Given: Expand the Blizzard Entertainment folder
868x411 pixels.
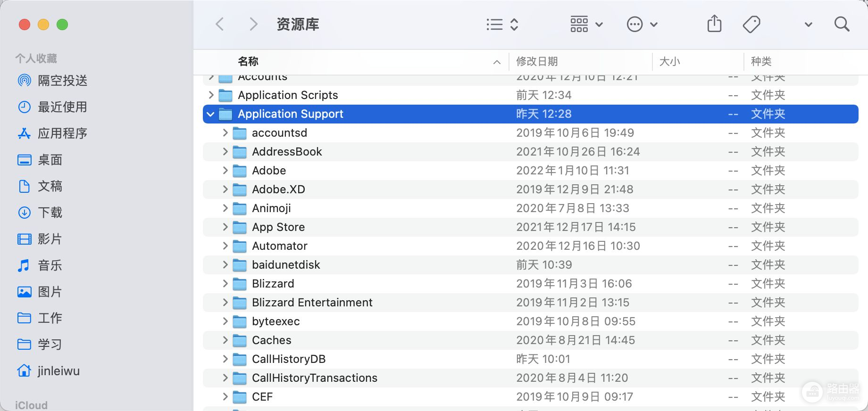Looking at the screenshot, I should (x=225, y=303).
